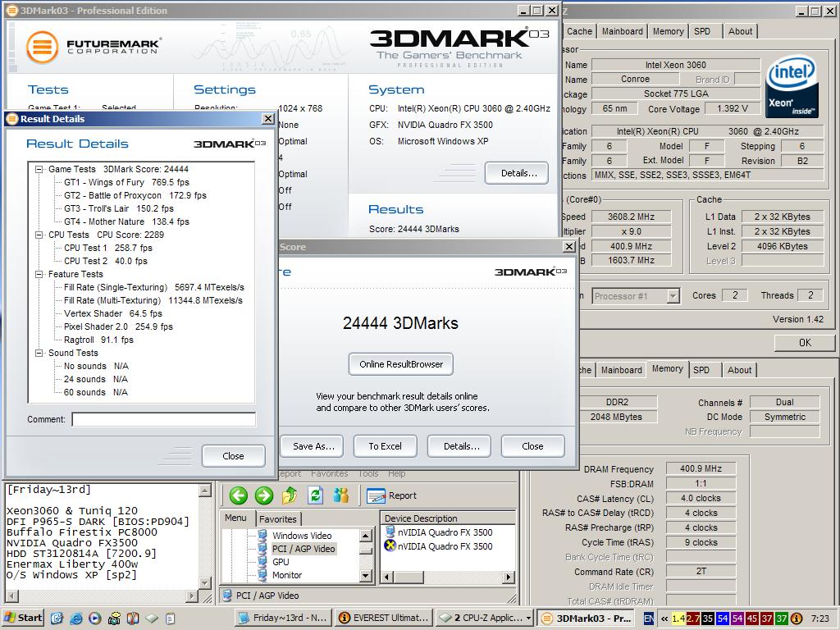Click device list horizontal scrollbar right arrow
840x630 pixels.
(509, 577)
